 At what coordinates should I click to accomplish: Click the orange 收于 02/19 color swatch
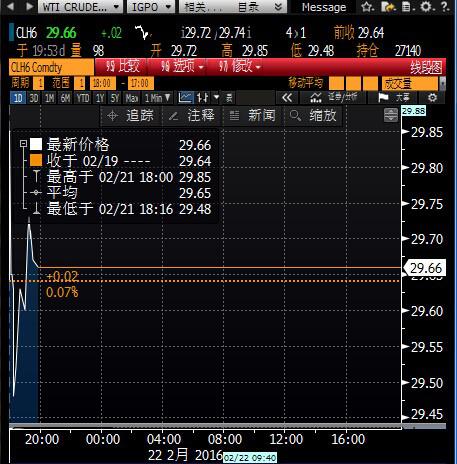36,160
